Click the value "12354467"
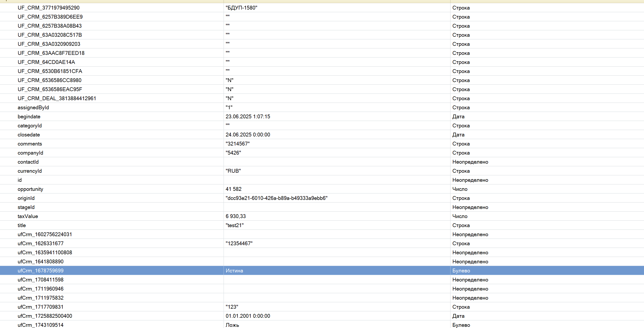Image resolution: width=644 pixels, height=328 pixels. [239, 244]
